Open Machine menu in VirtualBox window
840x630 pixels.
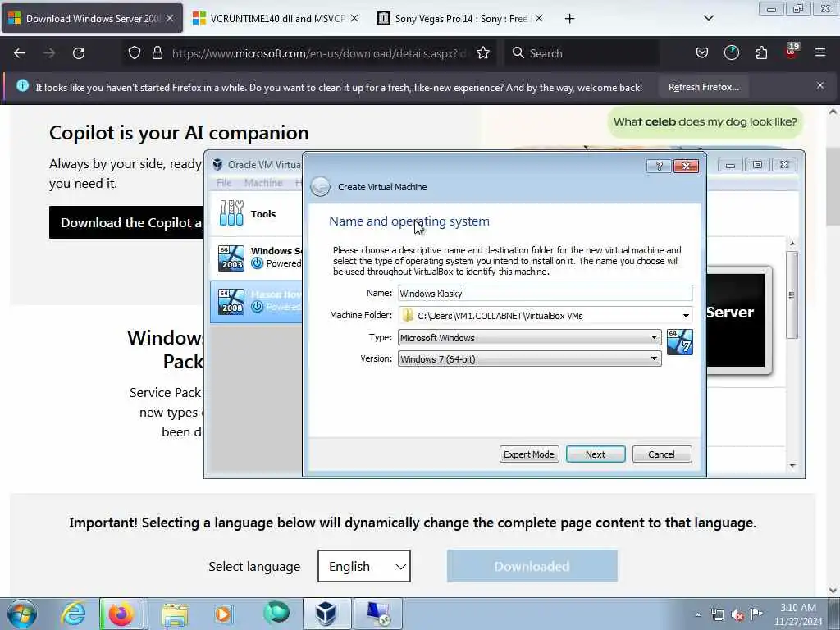263,183
